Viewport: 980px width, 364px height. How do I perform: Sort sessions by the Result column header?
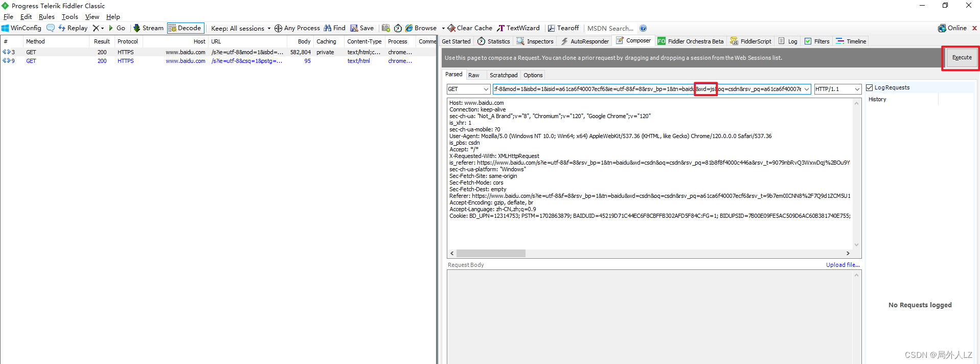click(102, 41)
